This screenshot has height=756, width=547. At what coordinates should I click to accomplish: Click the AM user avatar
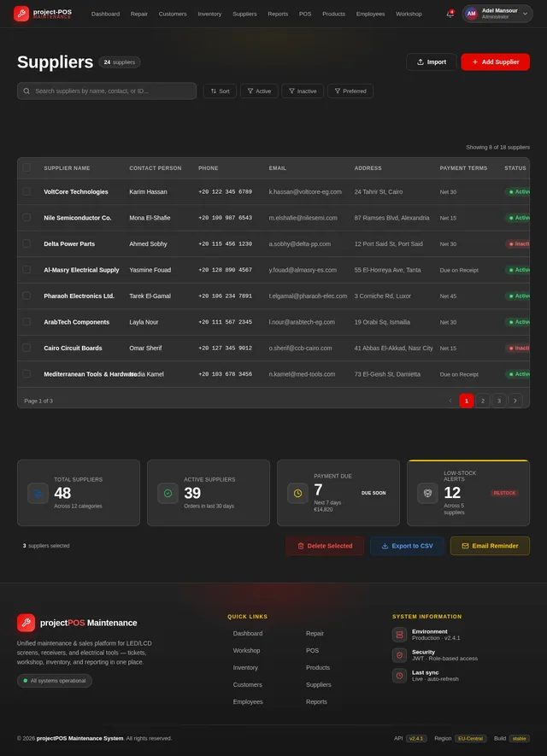(471, 14)
